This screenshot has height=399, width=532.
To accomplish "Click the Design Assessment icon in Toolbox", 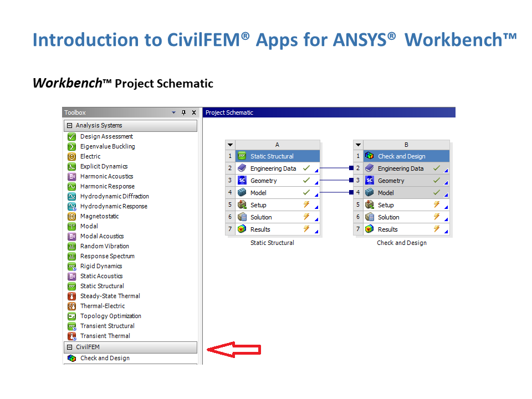I will pos(71,136).
